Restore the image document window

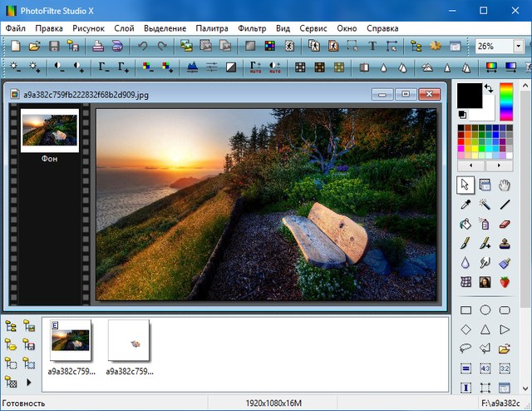406,94
